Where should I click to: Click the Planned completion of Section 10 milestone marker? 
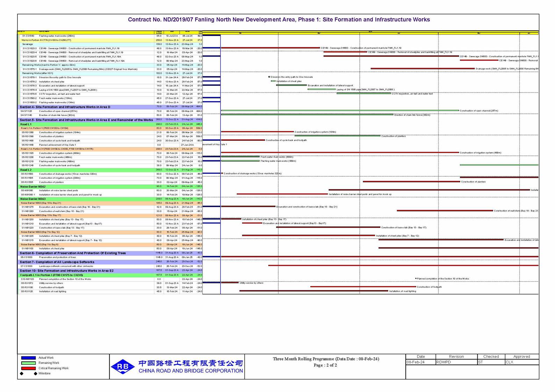pyautogui.click(x=416, y=279)
